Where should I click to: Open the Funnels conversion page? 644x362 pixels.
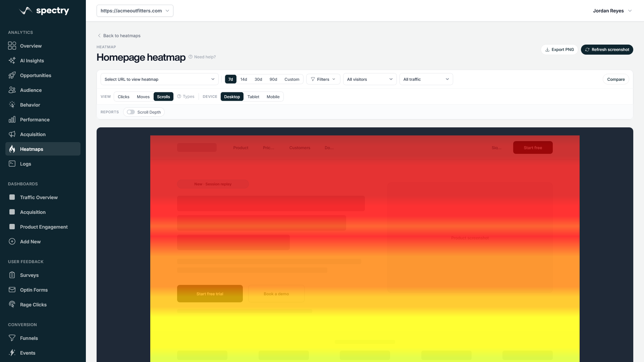43,338
